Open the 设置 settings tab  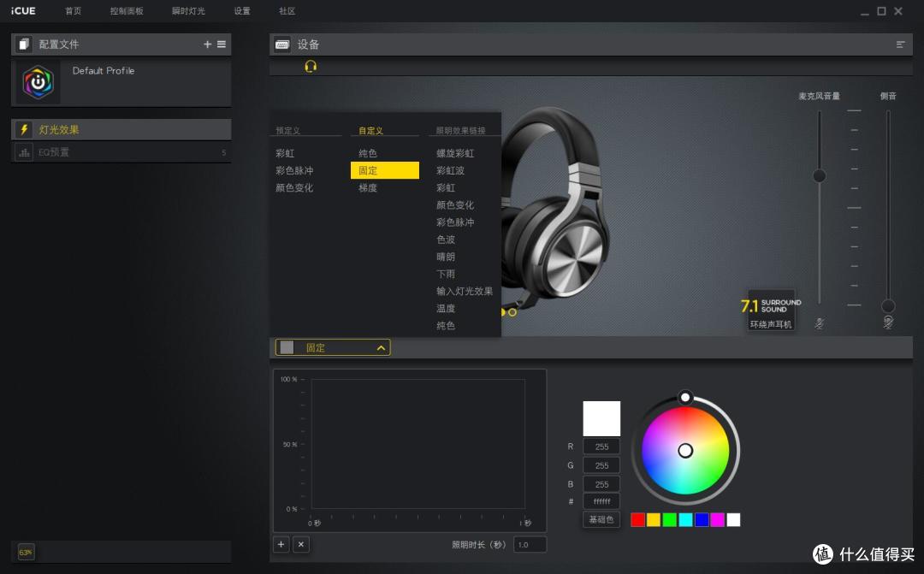coord(242,11)
